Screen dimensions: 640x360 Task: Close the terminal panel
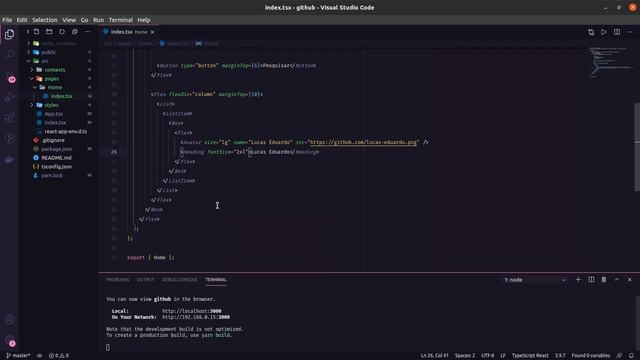(x=629, y=280)
